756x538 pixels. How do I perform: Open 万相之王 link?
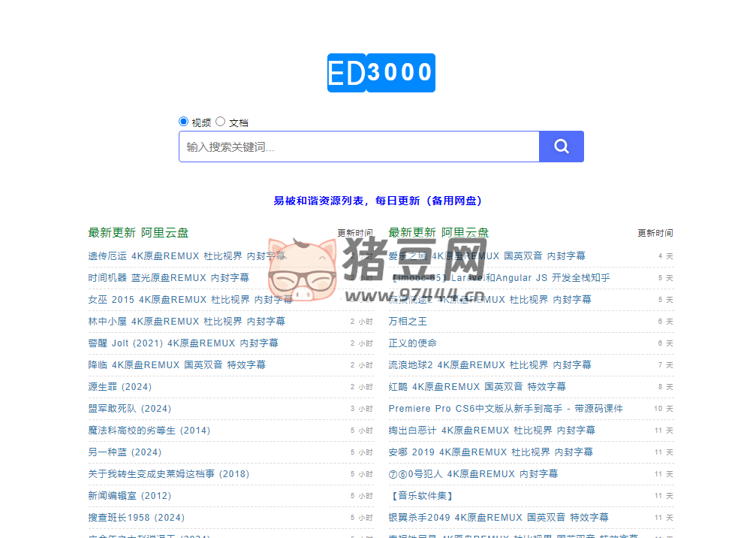click(408, 322)
